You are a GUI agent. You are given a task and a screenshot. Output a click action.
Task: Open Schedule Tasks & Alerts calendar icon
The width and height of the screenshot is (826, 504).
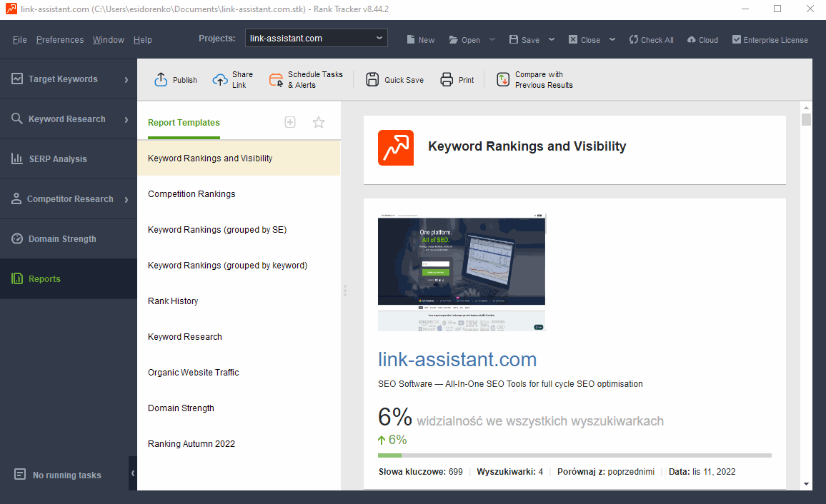[x=276, y=80]
